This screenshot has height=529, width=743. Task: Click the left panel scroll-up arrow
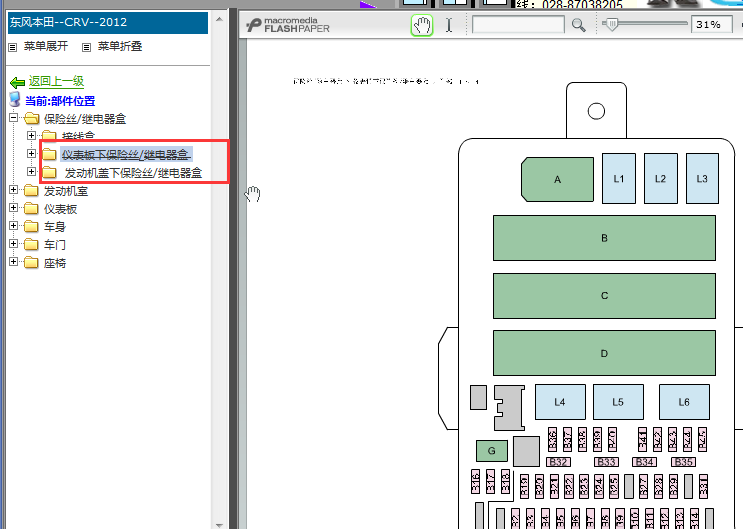(x=219, y=20)
